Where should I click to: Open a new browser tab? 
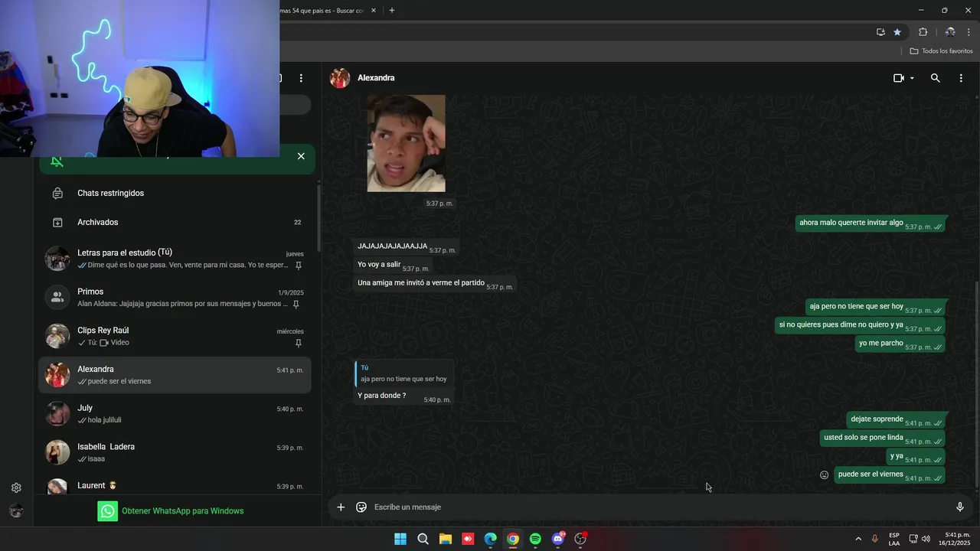pos(392,10)
